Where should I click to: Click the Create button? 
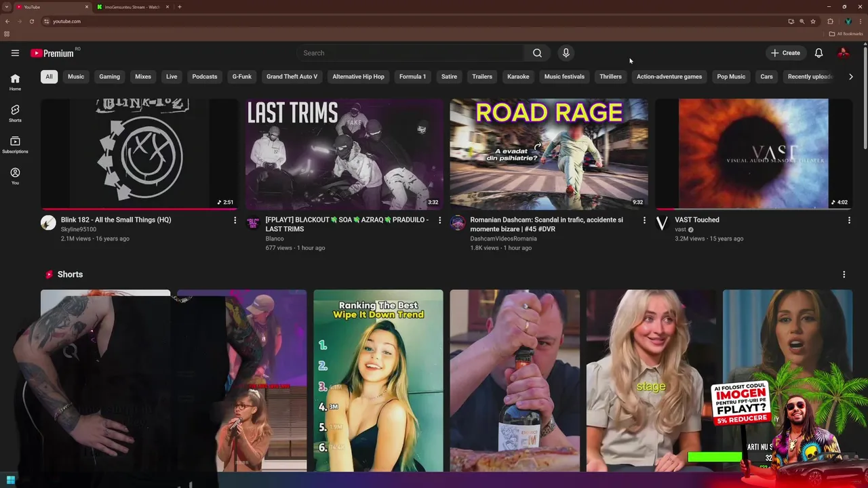785,53
